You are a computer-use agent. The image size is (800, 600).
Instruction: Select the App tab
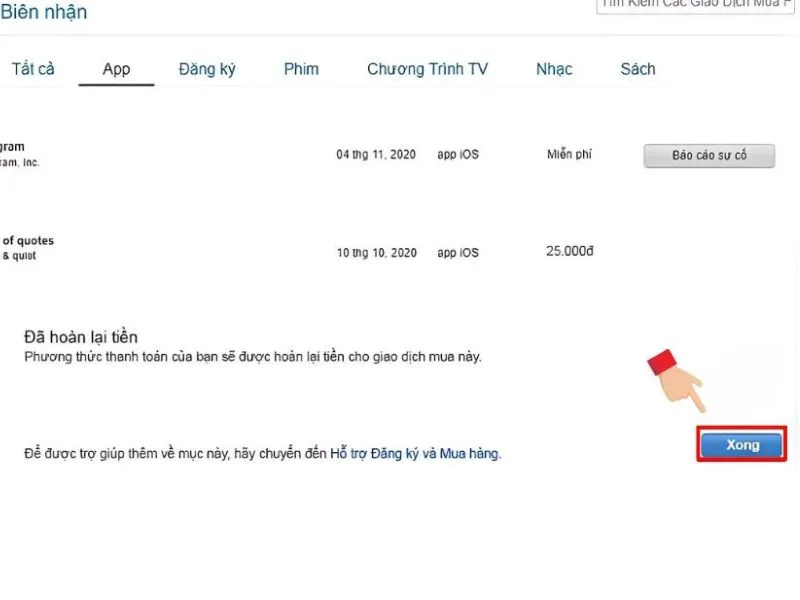tap(116, 69)
